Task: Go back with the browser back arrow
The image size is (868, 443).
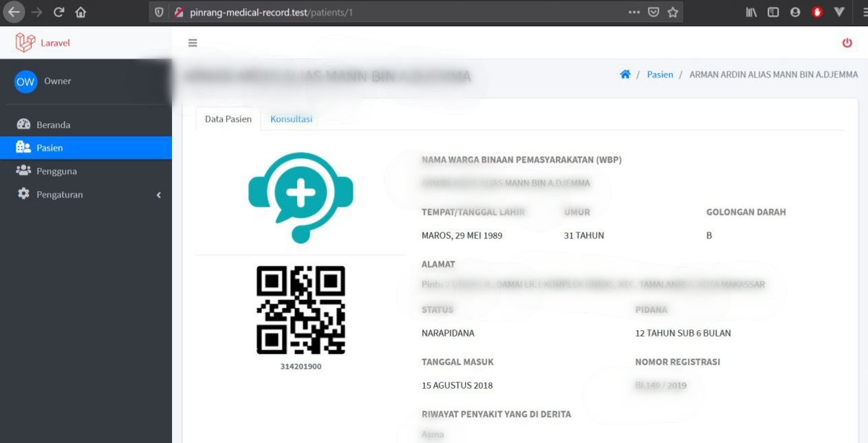Action: (x=14, y=12)
